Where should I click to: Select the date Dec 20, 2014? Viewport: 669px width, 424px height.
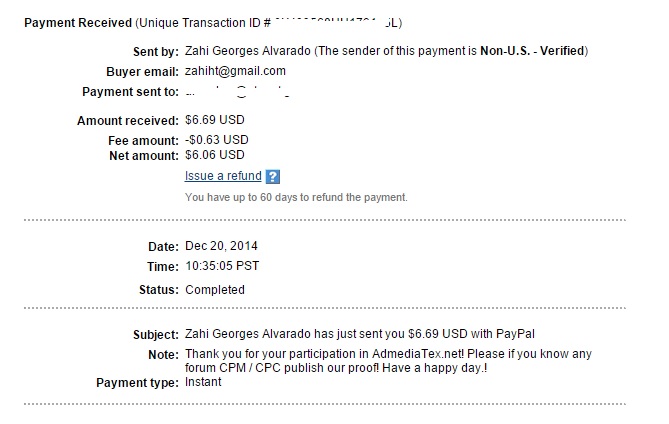(x=221, y=246)
